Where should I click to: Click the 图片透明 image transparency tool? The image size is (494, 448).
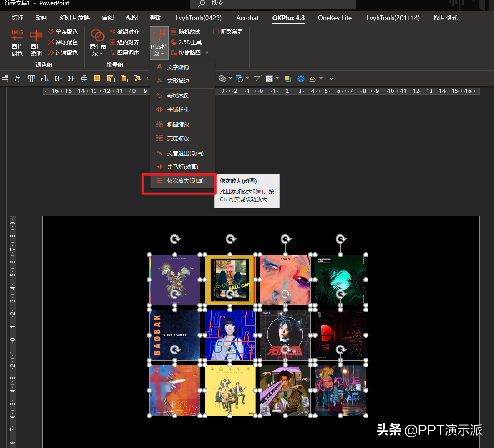[x=36, y=42]
